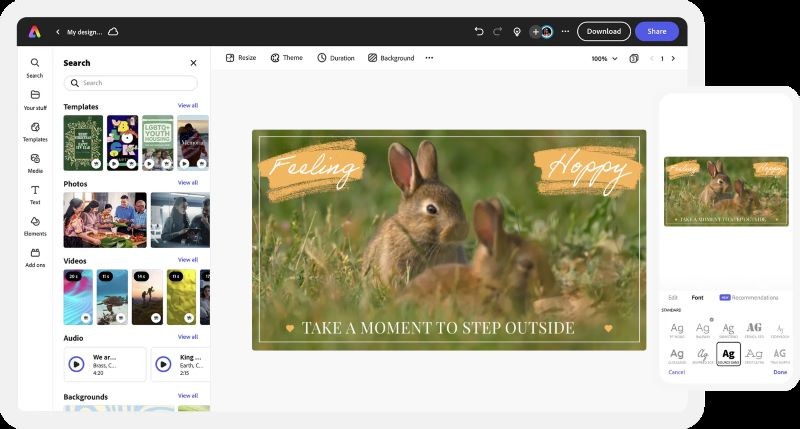Screen dimensions: 800x429
Task: Choose the family cooking photo
Action: (x=105, y=220)
